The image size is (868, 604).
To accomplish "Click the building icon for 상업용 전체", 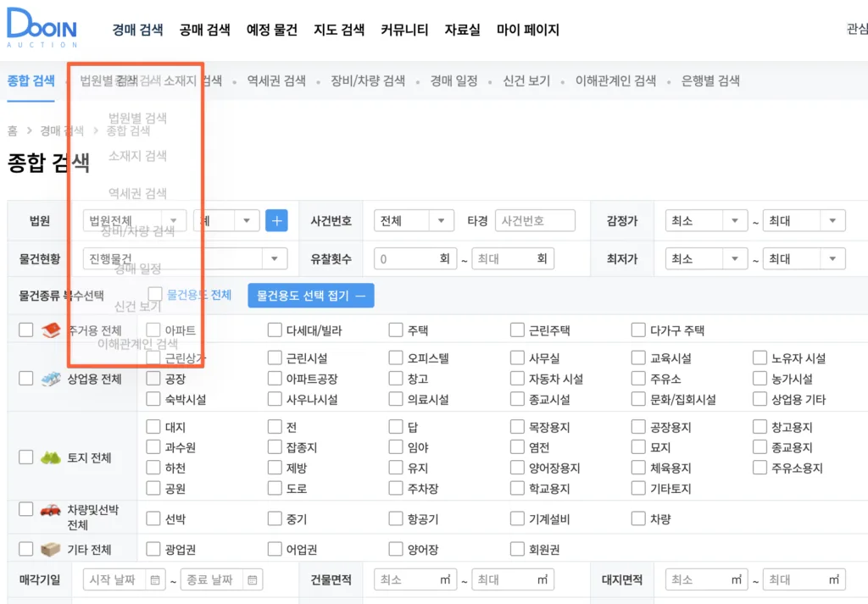I will coord(51,379).
